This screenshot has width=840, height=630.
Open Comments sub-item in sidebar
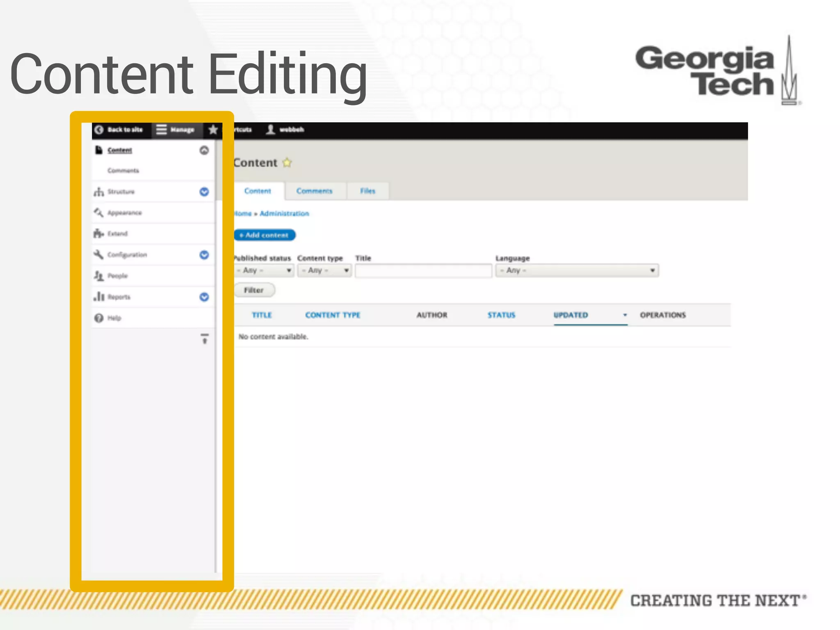point(123,171)
